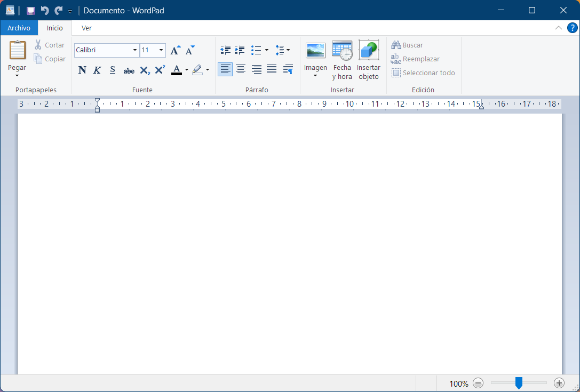Click the subscript X₂ icon
The height and width of the screenshot is (392, 580).
coord(145,70)
